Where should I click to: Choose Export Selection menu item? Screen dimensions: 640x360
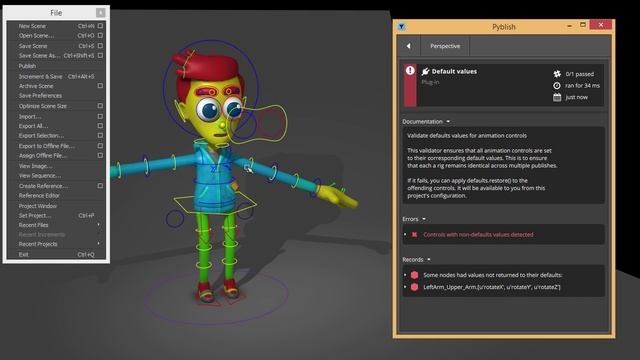tap(41, 136)
